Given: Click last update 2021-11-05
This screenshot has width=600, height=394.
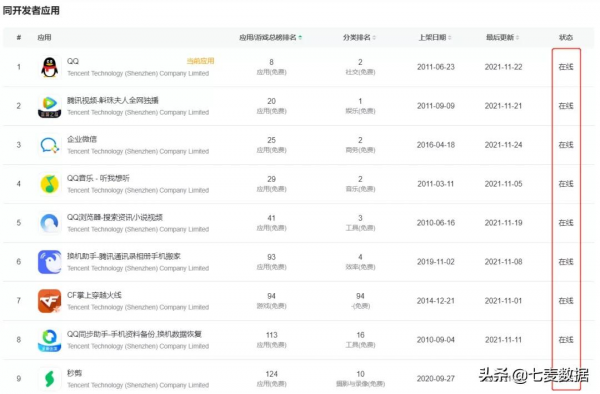Looking at the screenshot, I should click(x=503, y=184).
